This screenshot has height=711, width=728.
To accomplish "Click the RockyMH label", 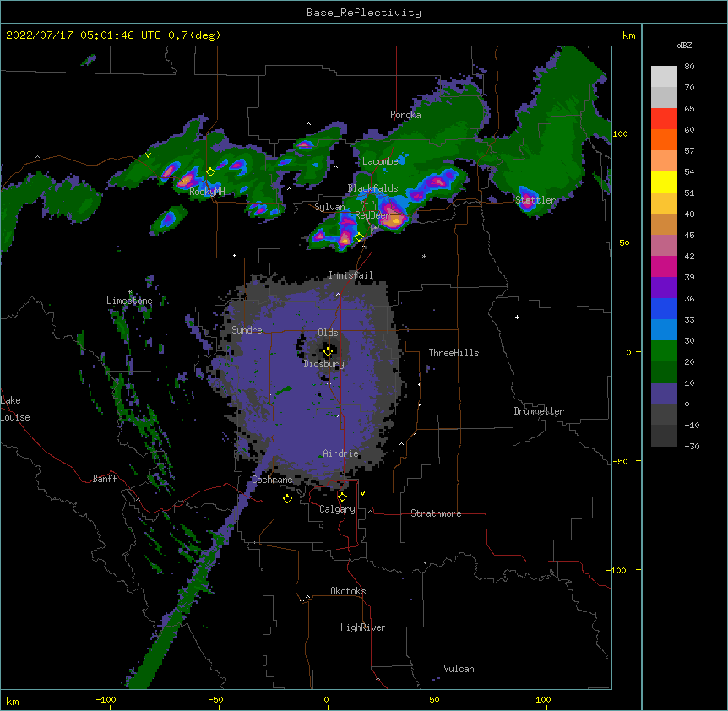I will pyautogui.click(x=207, y=192).
